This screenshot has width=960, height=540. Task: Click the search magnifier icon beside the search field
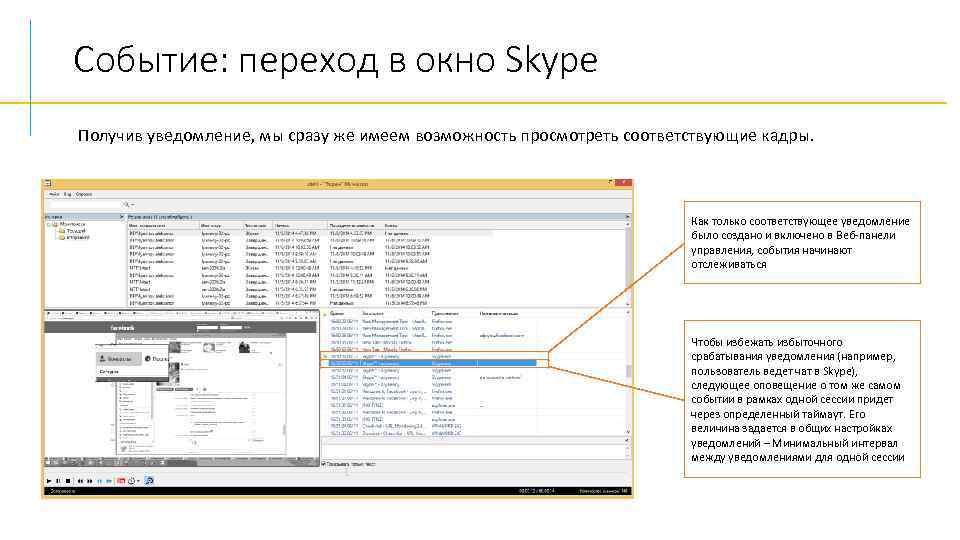click(127, 204)
